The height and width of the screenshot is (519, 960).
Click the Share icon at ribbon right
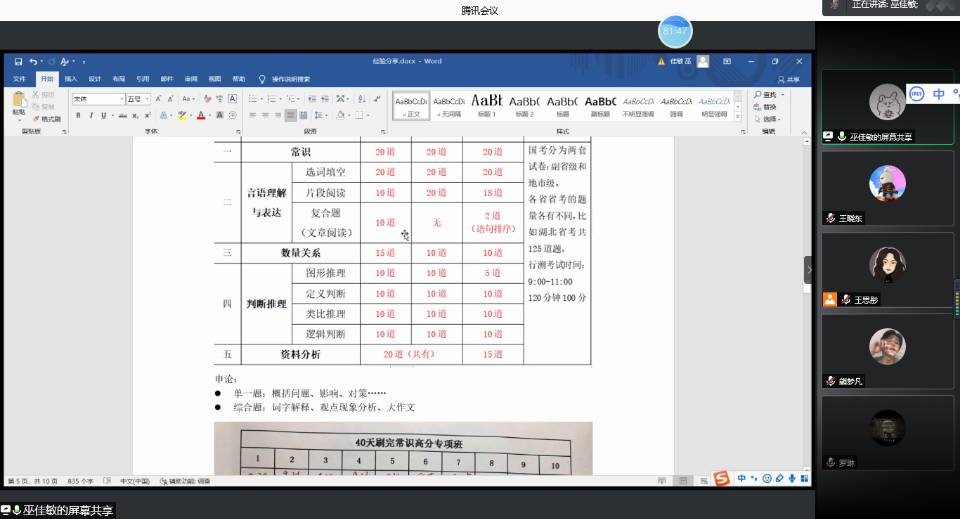789,79
